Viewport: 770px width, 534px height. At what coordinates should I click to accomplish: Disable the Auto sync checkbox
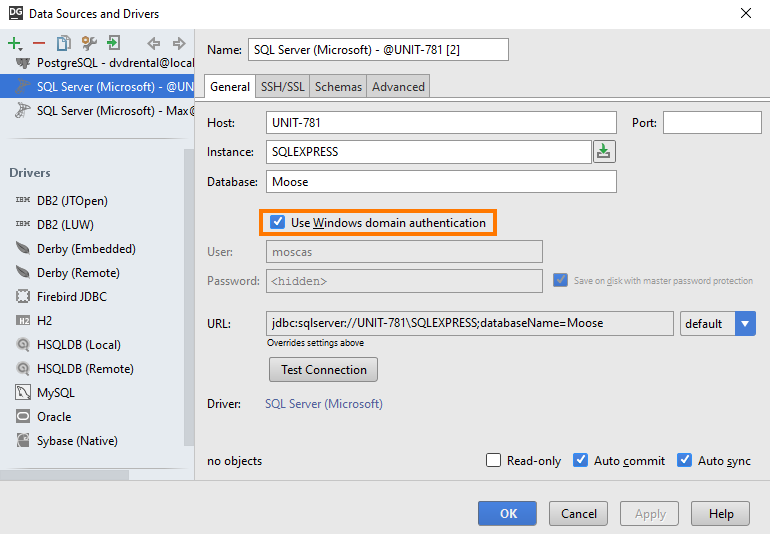tap(685, 460)
